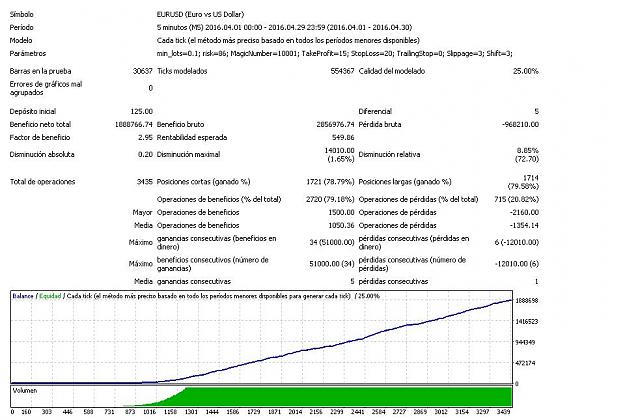Select the Rentabilidad esperada value 549.86
Image resolution: width=625 pixels, height=420 pixels.
pos(343,138)
